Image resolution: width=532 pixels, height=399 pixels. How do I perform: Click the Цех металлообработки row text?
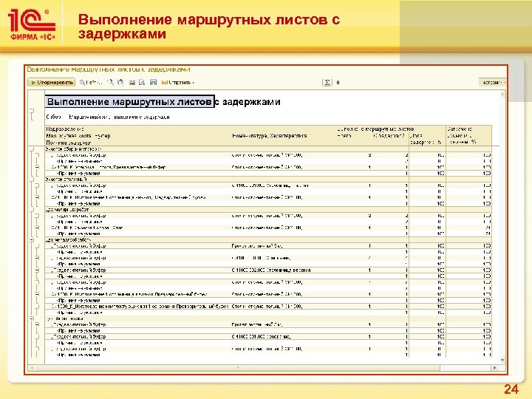[68, 240]
